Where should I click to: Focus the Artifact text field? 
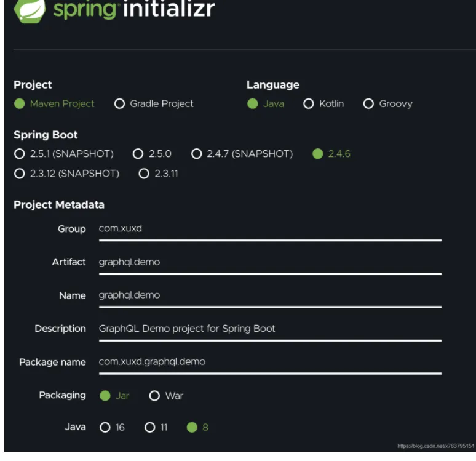click(269, 262)
